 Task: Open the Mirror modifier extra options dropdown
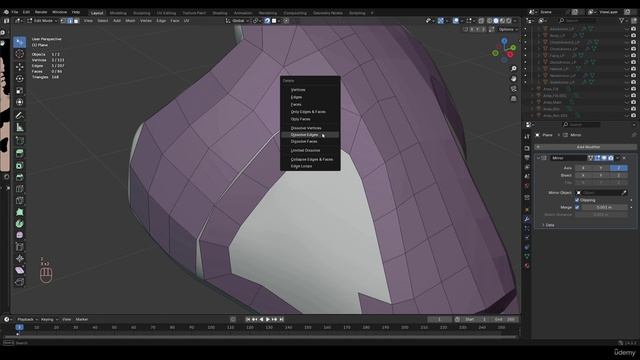tap(617, 158)
